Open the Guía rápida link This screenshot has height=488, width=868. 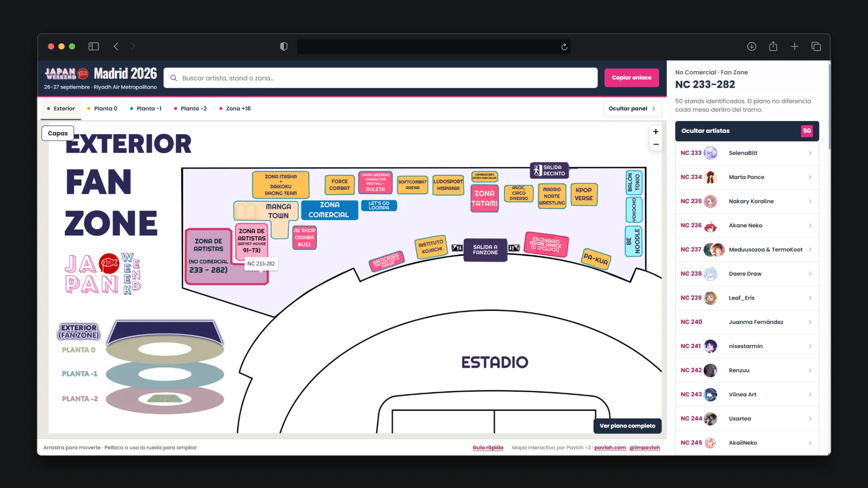click(x=488, y=448)
